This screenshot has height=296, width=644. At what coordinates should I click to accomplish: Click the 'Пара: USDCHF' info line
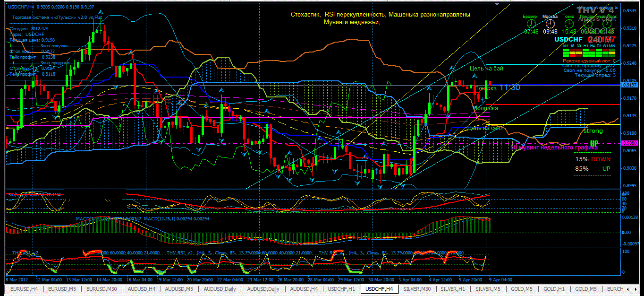click(x=27, y=34)
